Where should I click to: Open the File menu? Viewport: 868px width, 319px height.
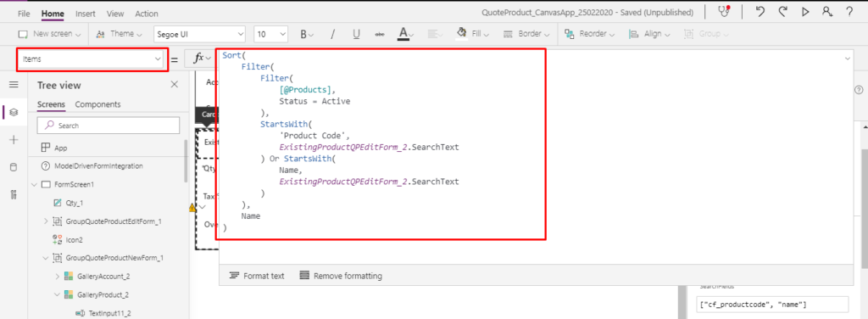(x=24, y=14)
